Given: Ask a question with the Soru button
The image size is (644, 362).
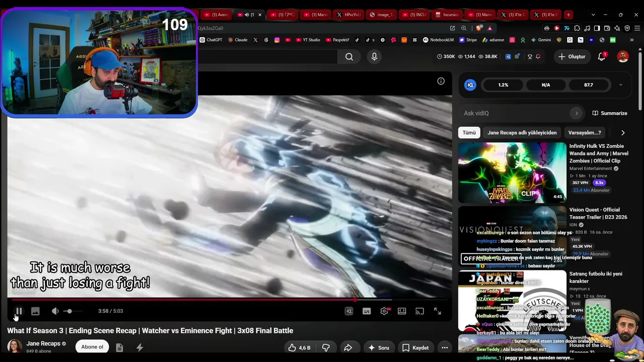Looking at the screenshot, I should click(378, 347).
